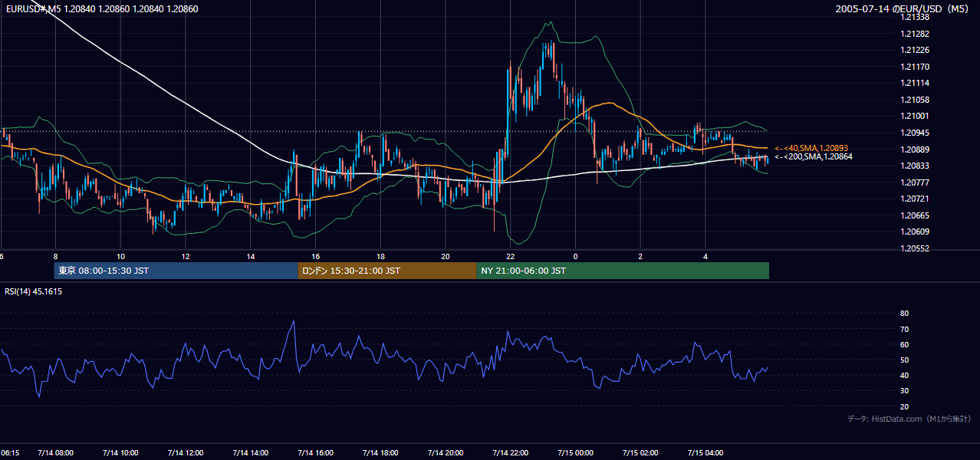
Task: Click the HistData.com data source credit
Action: (909, 419)
